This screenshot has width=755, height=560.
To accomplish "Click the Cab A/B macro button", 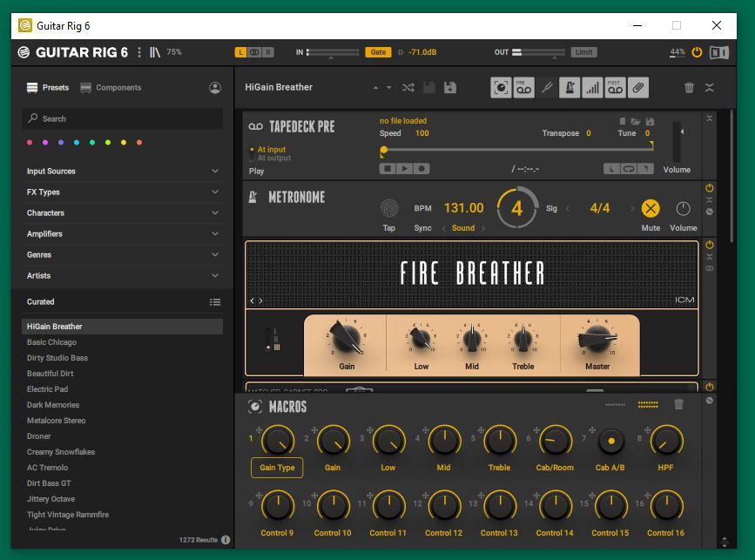I will coord(610,441).
